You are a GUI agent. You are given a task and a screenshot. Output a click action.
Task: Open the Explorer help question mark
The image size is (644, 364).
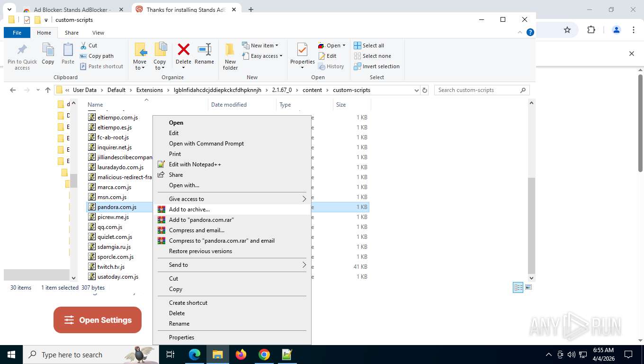tap(530, 33)
